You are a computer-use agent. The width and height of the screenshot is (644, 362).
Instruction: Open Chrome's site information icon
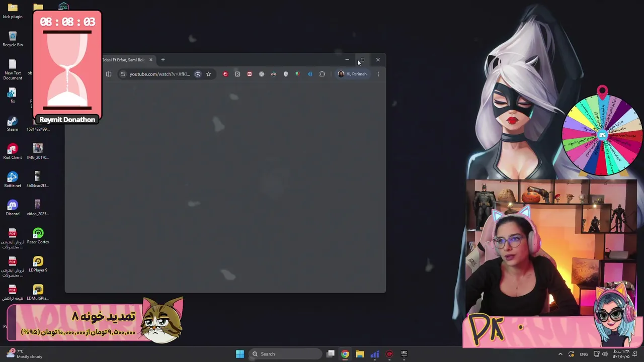(x=123, y=74)
